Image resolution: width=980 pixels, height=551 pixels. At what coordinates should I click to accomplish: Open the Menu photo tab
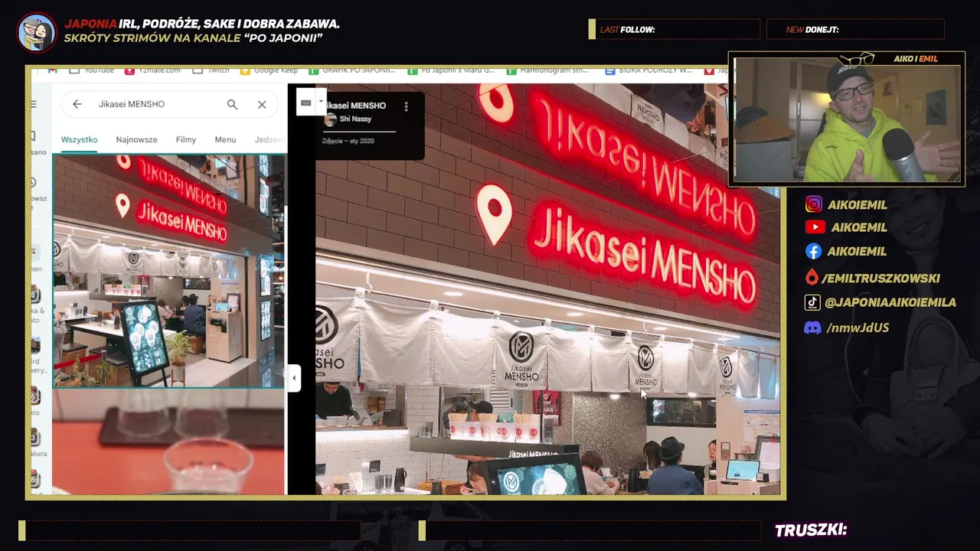[x=225, y=139]
